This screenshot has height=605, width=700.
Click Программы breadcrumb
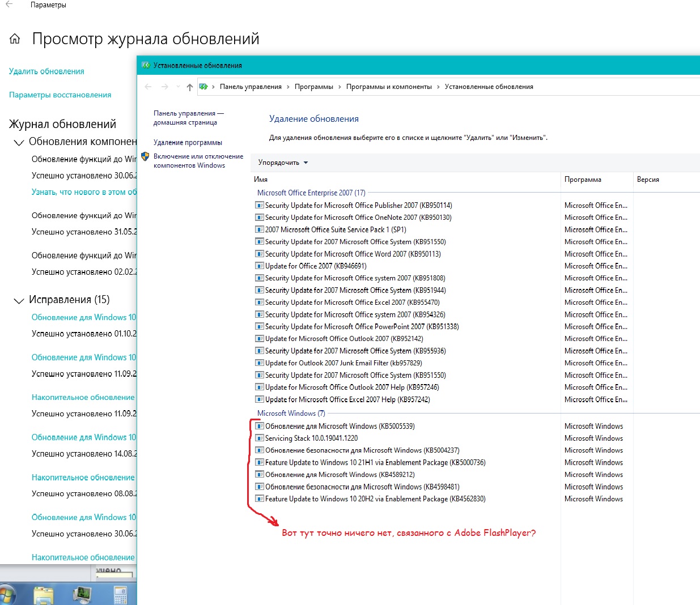313,87
